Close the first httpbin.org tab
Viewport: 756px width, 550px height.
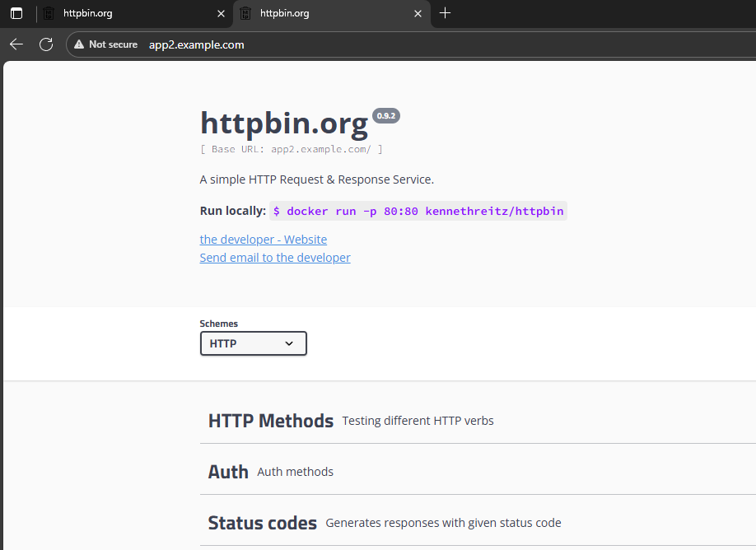(x=222, y=13)
